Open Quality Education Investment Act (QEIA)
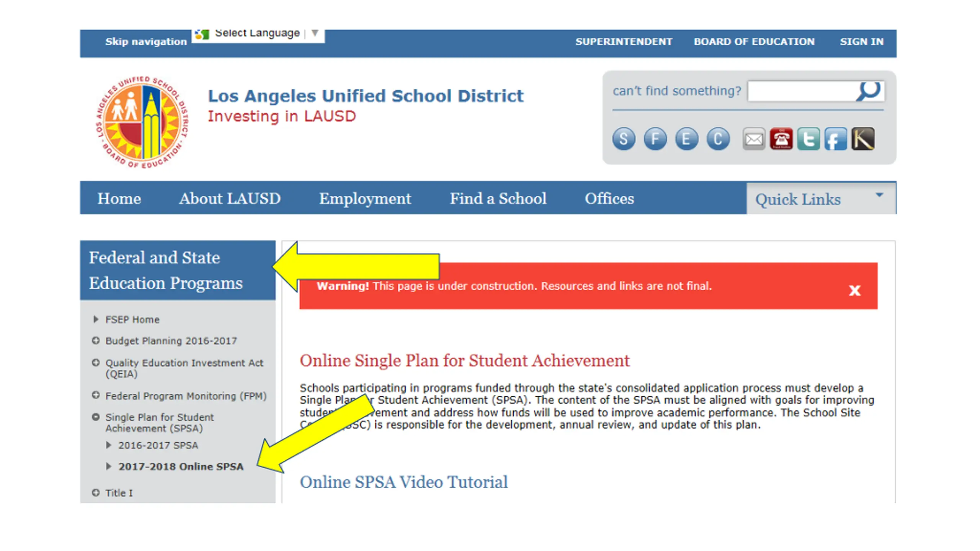 coord(185,368)
